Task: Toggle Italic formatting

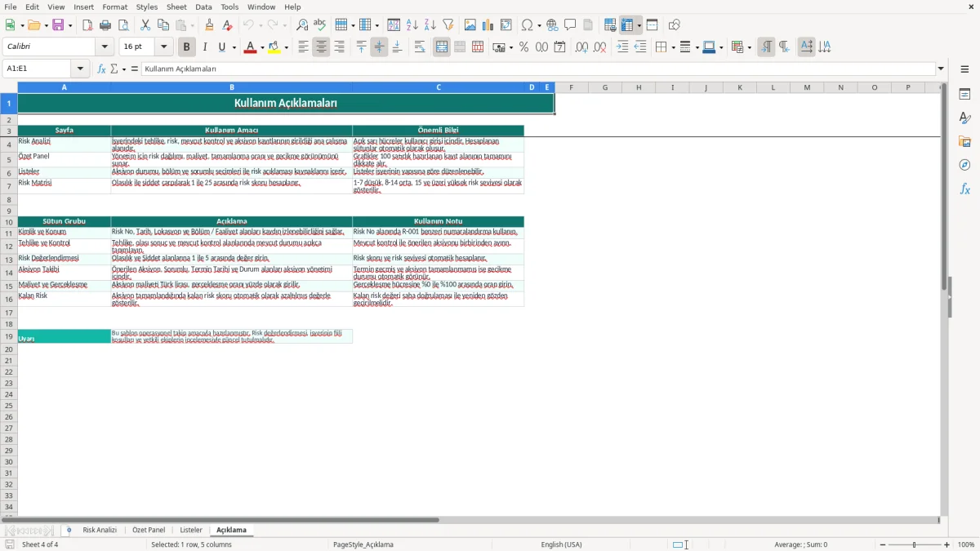Action: 205,47
